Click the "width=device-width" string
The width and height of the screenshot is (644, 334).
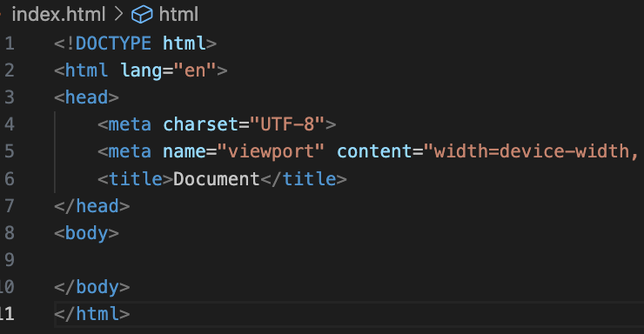(532, 151)
